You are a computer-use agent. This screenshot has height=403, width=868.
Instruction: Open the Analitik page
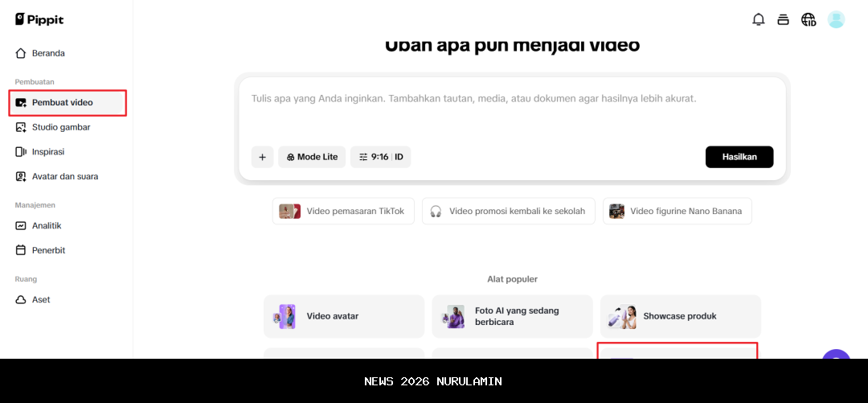[x=47, y=226]
